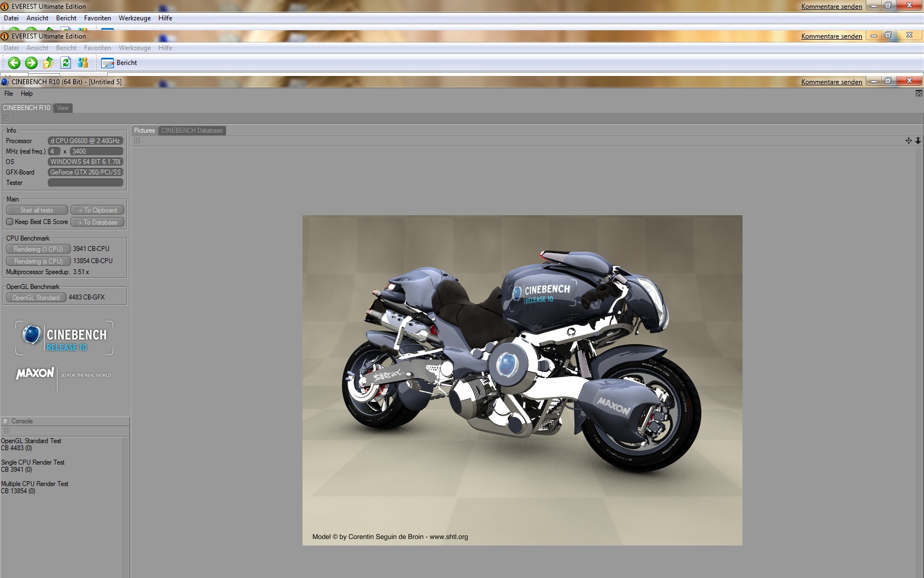Click the 4483 CB-GFX score text
This screenshot has width=924, height=578.
[x=86, y=297]
